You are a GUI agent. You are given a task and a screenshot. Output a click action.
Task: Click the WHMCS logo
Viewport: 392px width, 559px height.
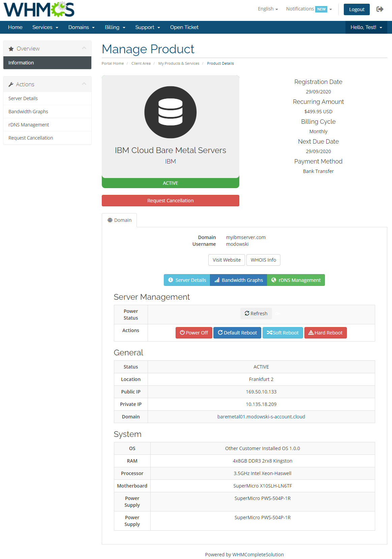coord(39,9)
